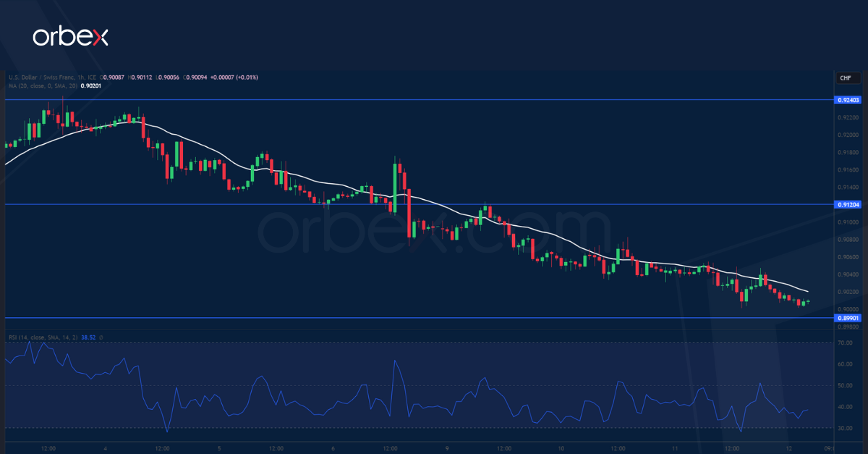Click the closing price 0.90094 in the header
The image size is (868, 454).
[x=198, y=77]
